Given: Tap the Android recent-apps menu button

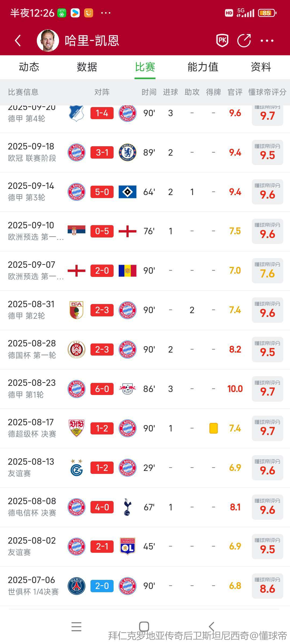Looking at the screenshot, I should click(x=77, y=627).
